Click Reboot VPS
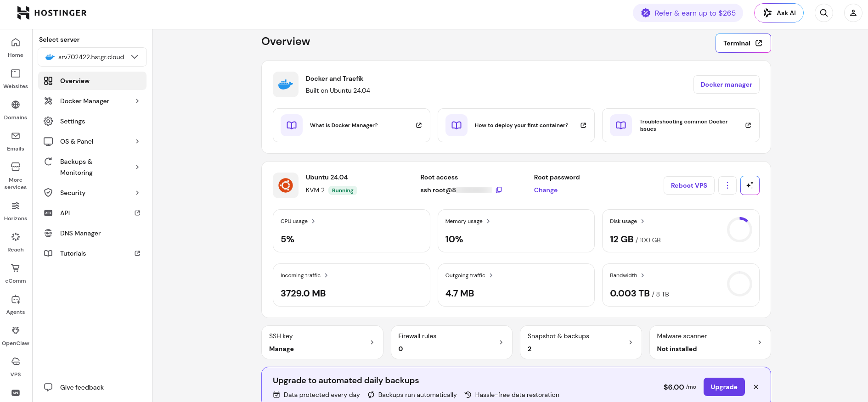868x402 pixels. (x=689, y=185)
